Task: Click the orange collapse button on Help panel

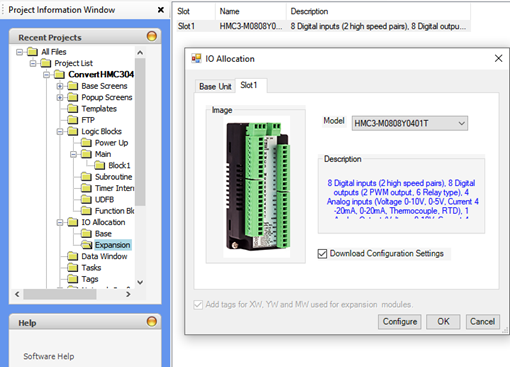Action: coord(152,321)
